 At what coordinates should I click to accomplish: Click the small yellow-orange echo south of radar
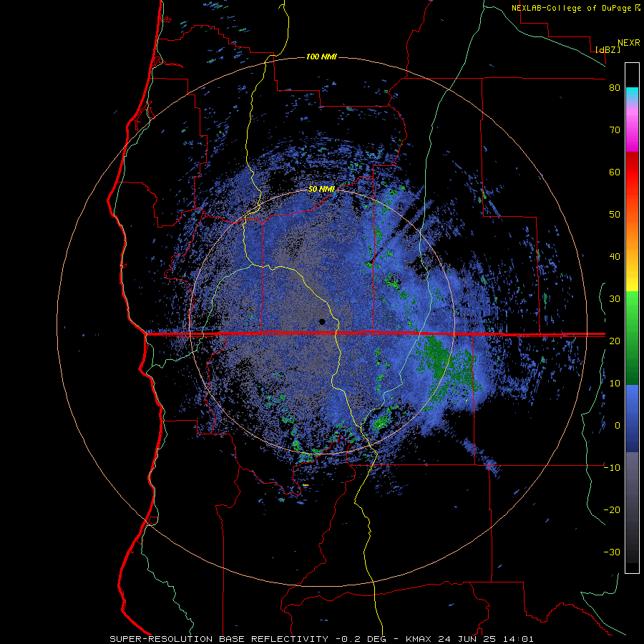(306, 485)
